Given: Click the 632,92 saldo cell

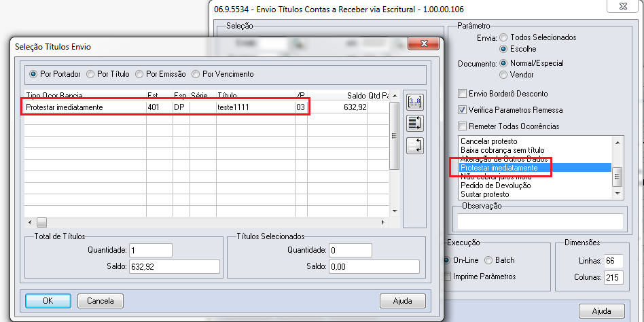Looking at the screenshot, I should (x=337, y=107).
